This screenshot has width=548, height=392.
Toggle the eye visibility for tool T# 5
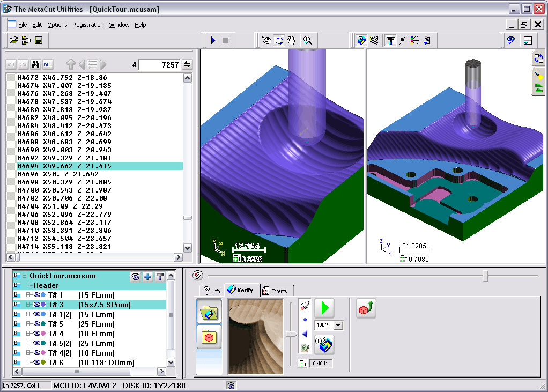tap(37, 324)
